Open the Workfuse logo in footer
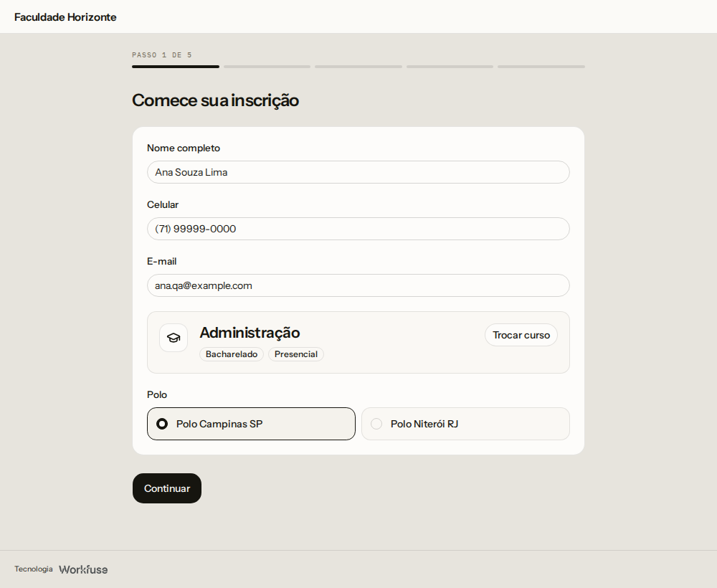The height and width of the screenshot is (588, 717). click(83, 569)
